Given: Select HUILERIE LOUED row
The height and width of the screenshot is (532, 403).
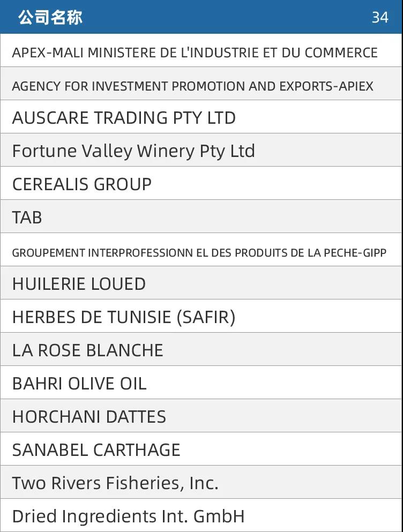Looking at the screenshot, I should click(202, 283).
